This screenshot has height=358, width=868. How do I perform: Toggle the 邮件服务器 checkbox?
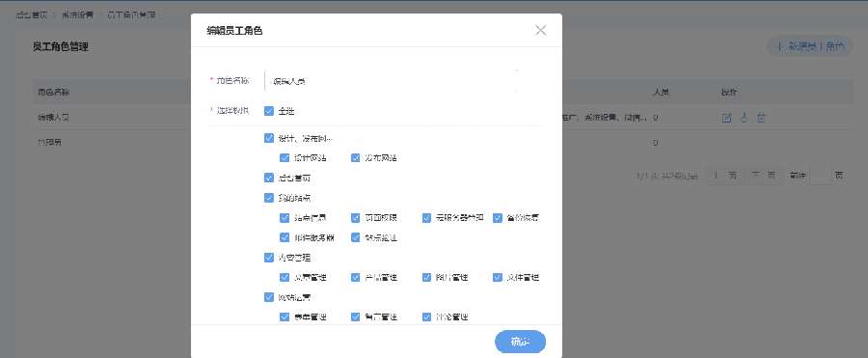[285, 237]
